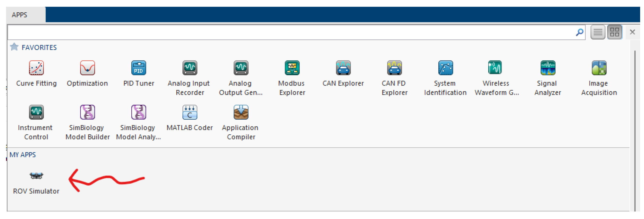Click the MY APPS section header

[23, 155]
